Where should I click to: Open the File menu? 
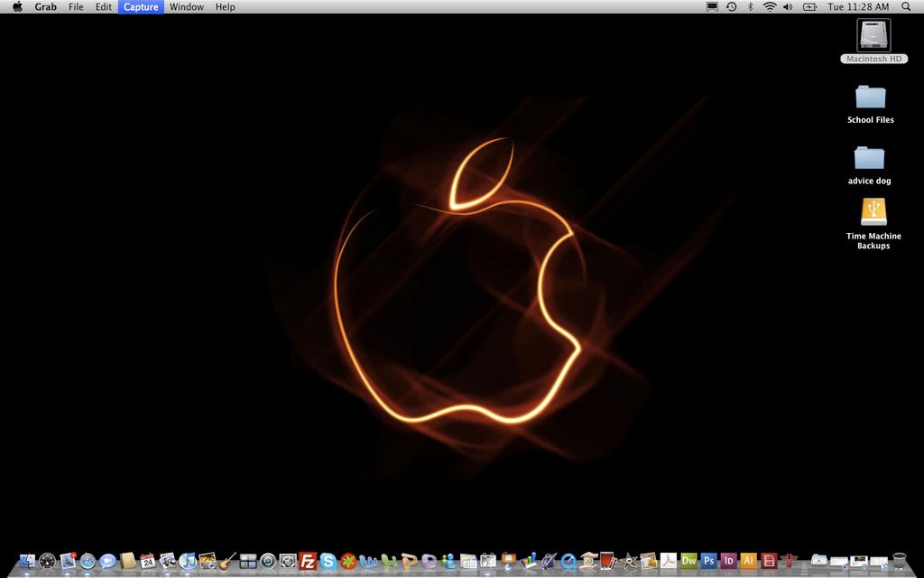76,6
